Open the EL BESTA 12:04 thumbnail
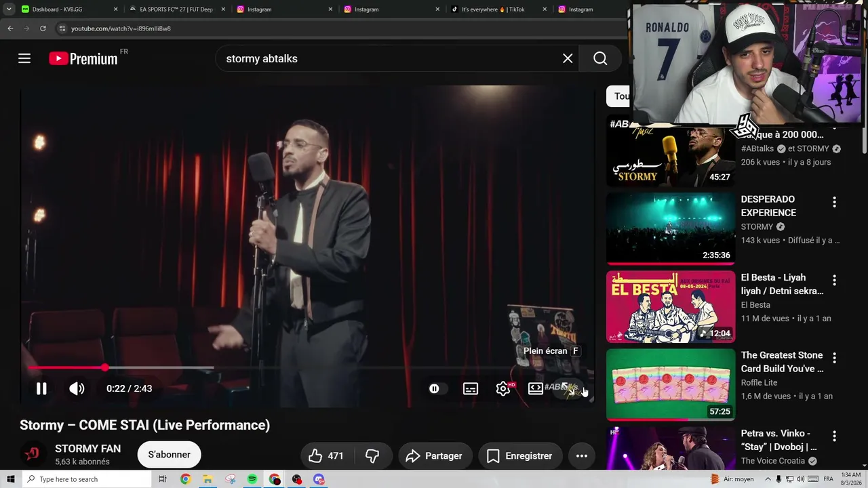The image size is (868, 488). tap(671, 306)
